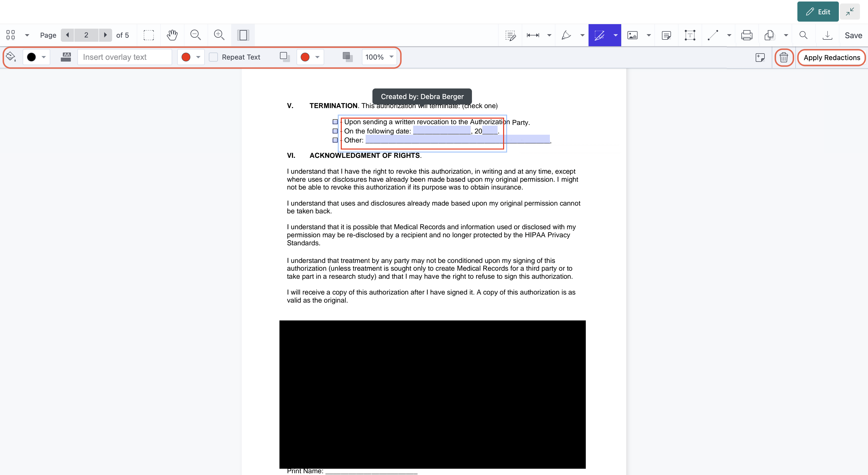Expand the redaction tool dropdown arrow
The width and height of the screenshot is (868, 475).
[615, 35]
